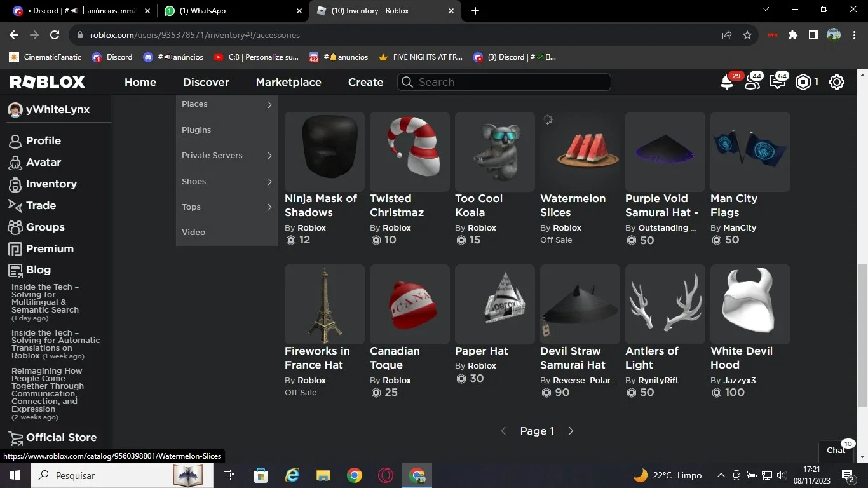The image size is (868, 488).
Task: Click the Antlers of Light thumbnail
Action: tap(665, 304)
